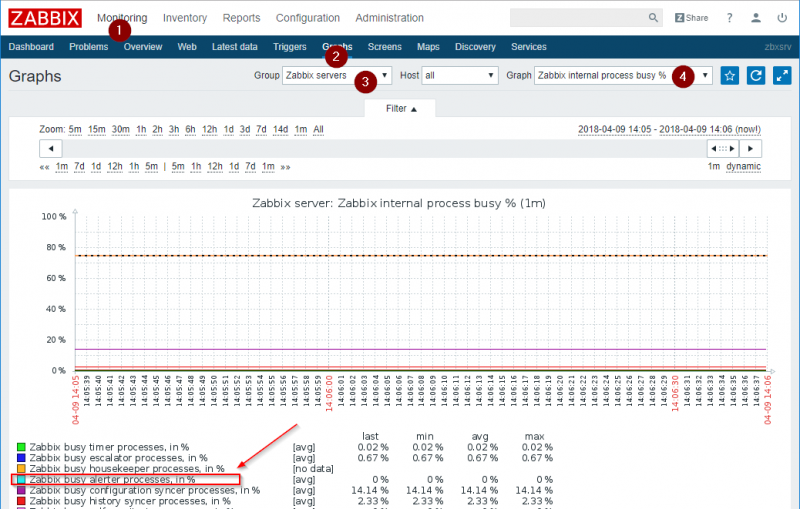Viewport: 800px width, 509px height.
Task: Open the help question mark icon
Action: pos(730,18)
